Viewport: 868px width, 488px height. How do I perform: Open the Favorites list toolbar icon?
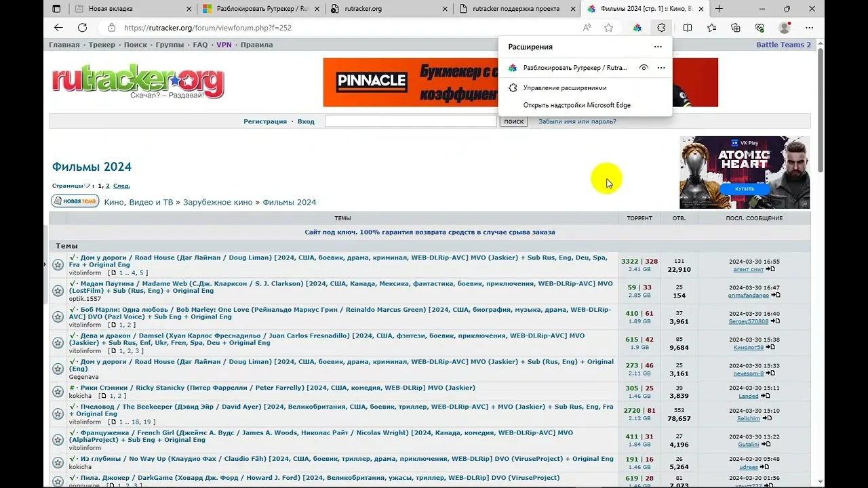pos(711,28)
